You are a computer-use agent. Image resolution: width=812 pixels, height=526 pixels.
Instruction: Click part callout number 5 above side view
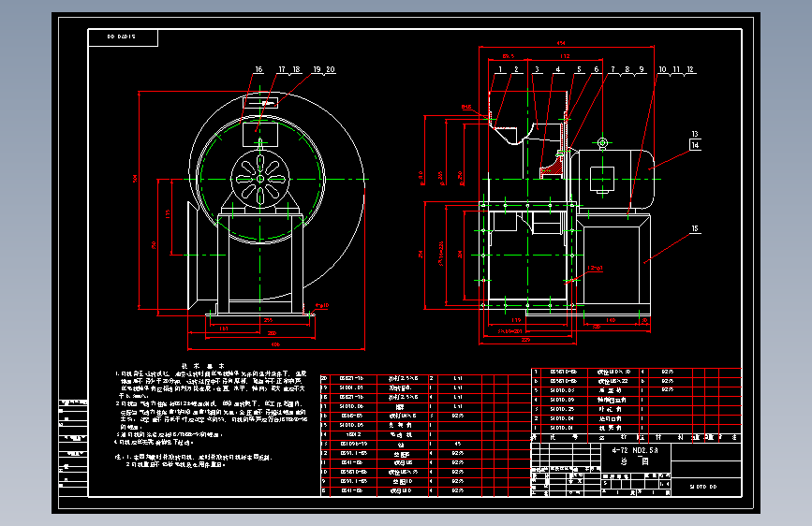point(579,69)
